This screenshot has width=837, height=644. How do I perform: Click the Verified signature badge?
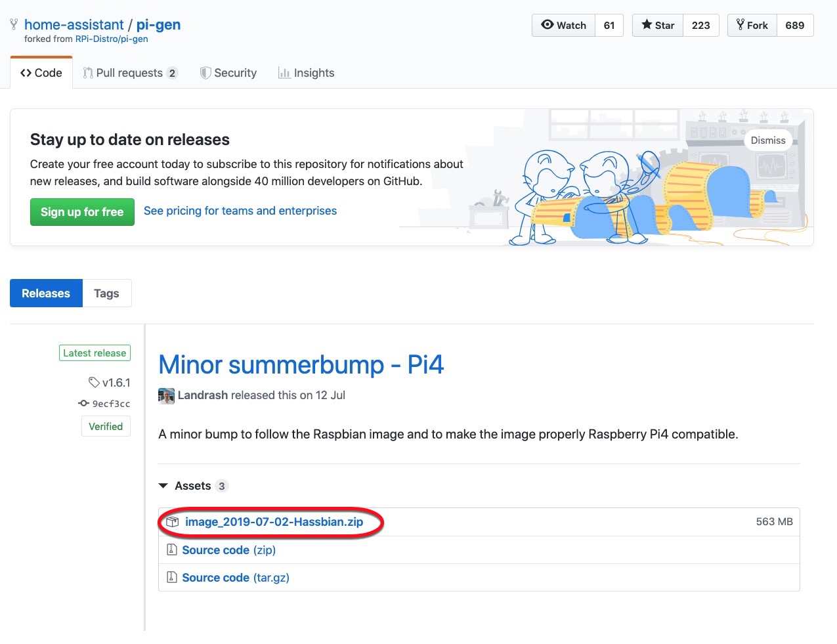pos(106,427)
